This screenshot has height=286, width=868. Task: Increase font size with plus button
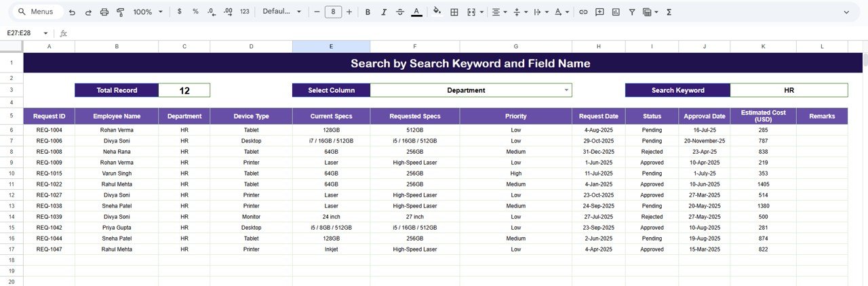point(350,12)
